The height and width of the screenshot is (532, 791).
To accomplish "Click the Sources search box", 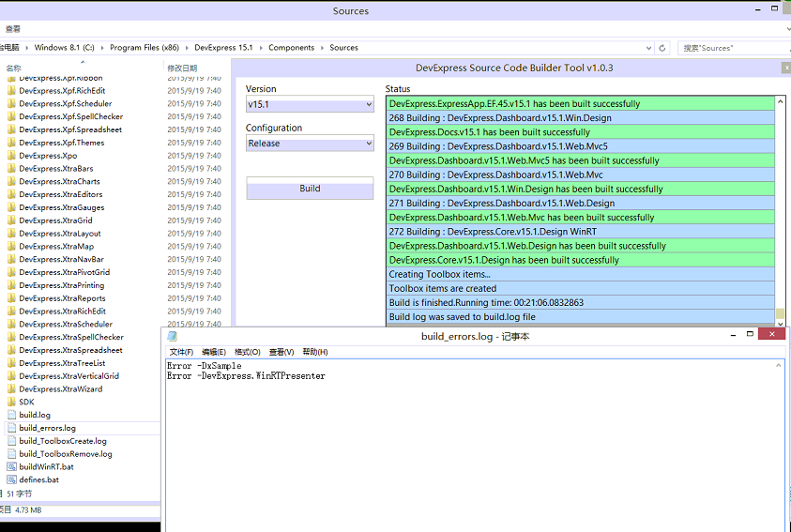I will pos(734,48).
